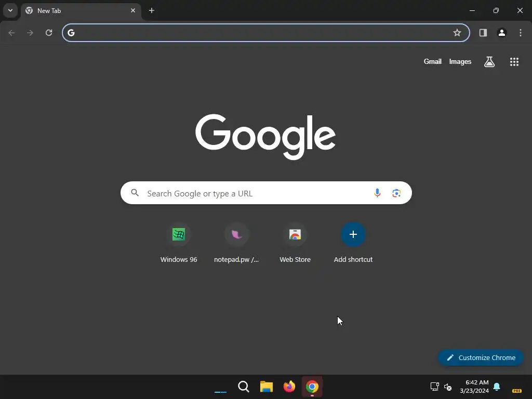Open the Images link
532x399 pixels.
460,61
